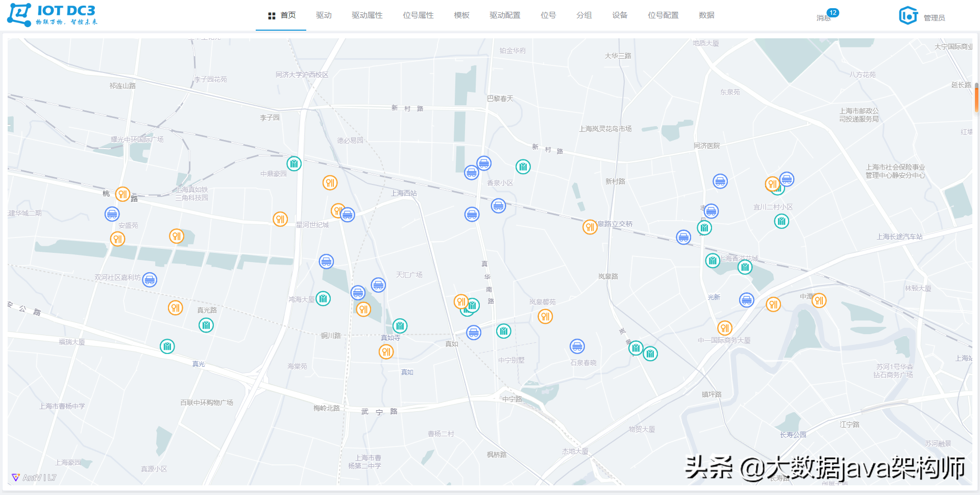Click the administrator avatar logo
980x495 pixels.
tap(909, 16)
